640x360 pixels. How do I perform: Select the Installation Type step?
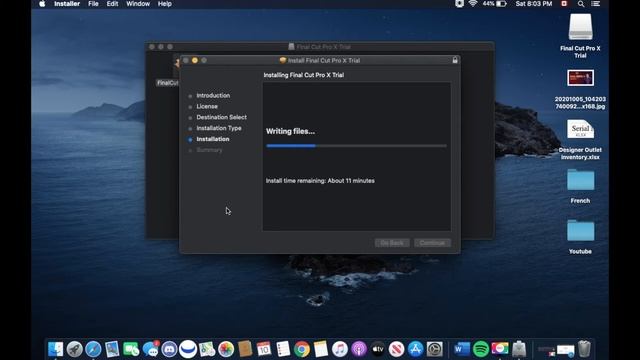219,128
